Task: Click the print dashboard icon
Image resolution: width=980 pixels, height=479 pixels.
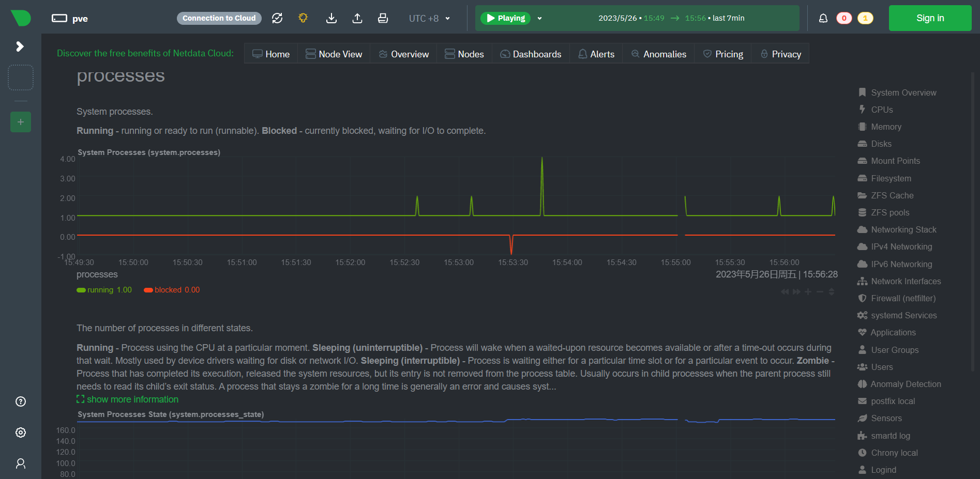Action: (x=383, y=18)
